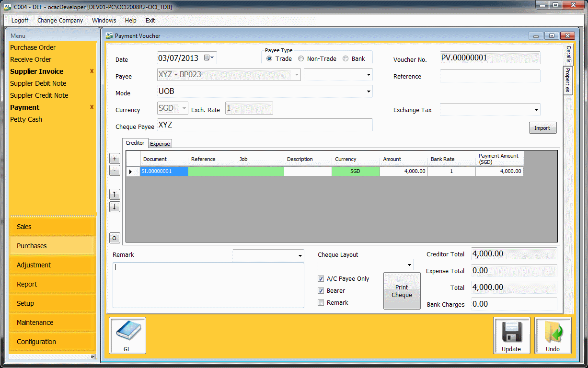The width and height of the screenshot is (588, 368).
Task: Open the Exchange Tax dropdown
Action: click(535, 110)
